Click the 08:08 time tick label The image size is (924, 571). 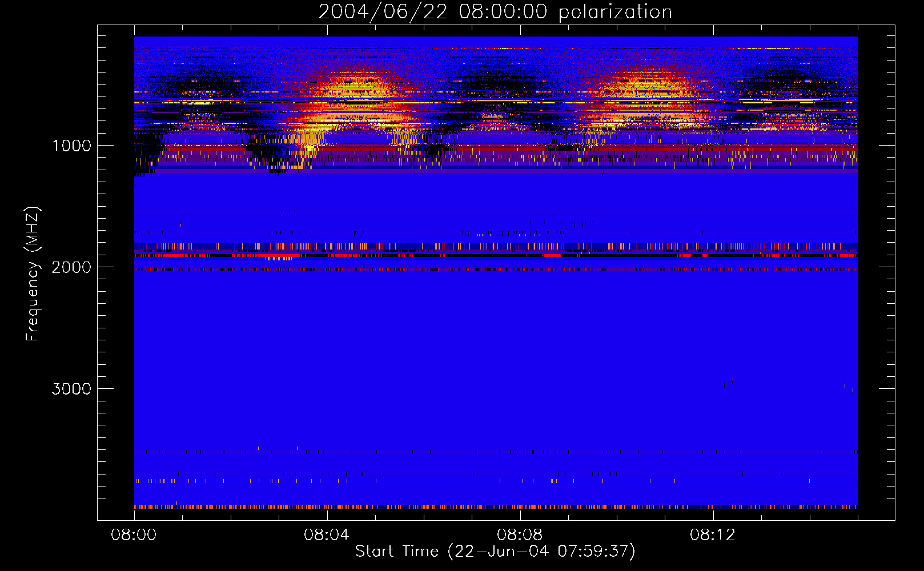520,535
